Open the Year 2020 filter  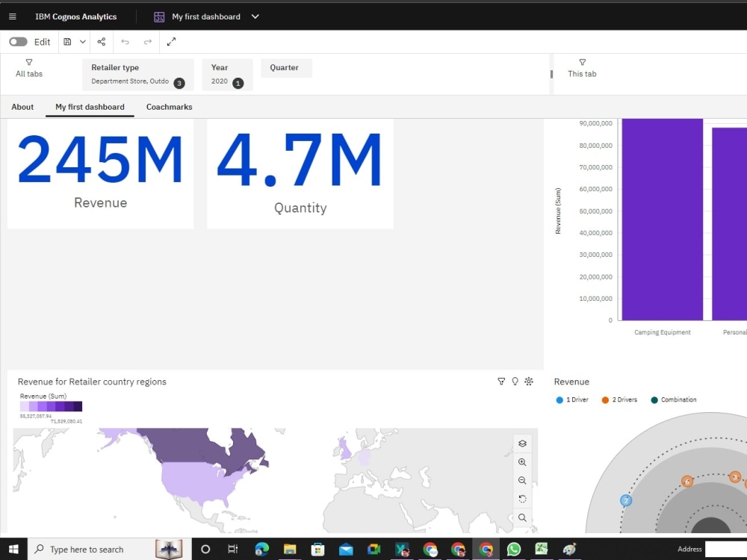[227, 74]
